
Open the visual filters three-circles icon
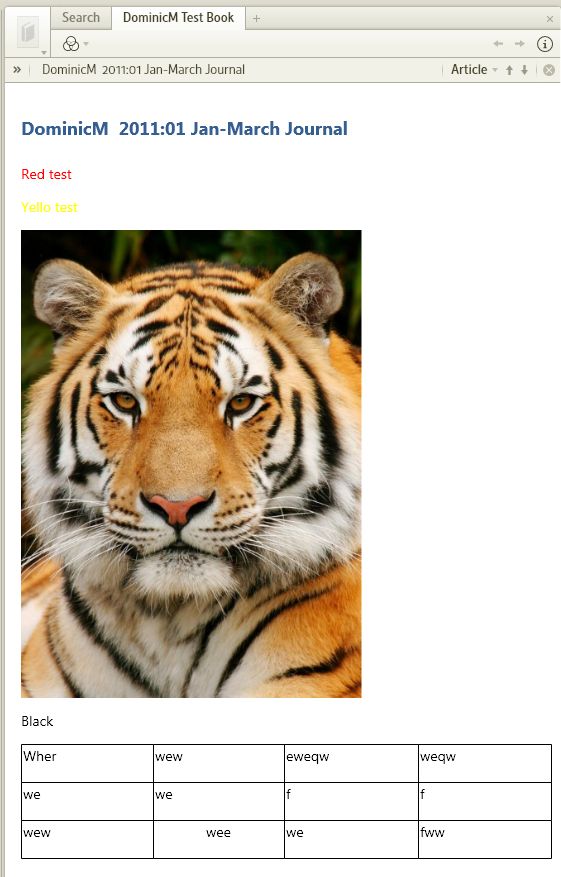pyautogui.click(x=71, y=44)
